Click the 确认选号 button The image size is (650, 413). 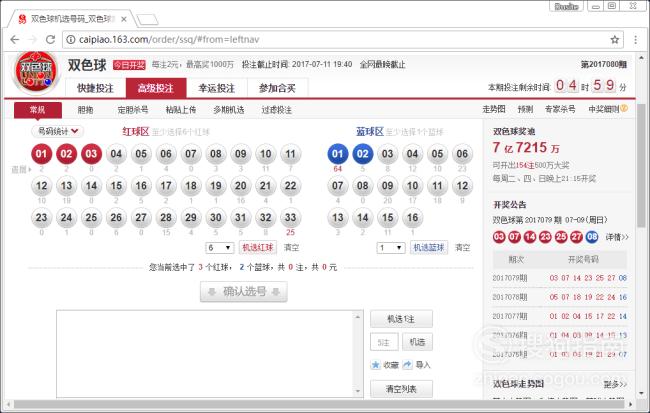[x=244, y=292]
